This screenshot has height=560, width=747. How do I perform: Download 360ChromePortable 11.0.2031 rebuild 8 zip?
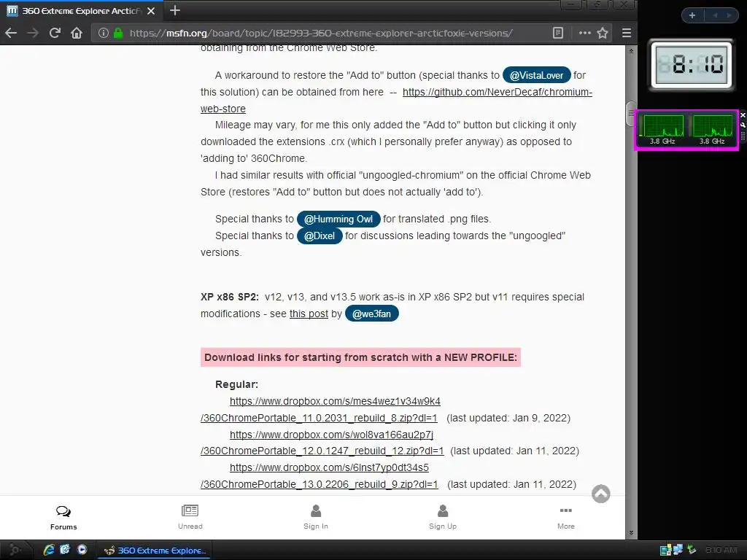(x=319, y=418)
